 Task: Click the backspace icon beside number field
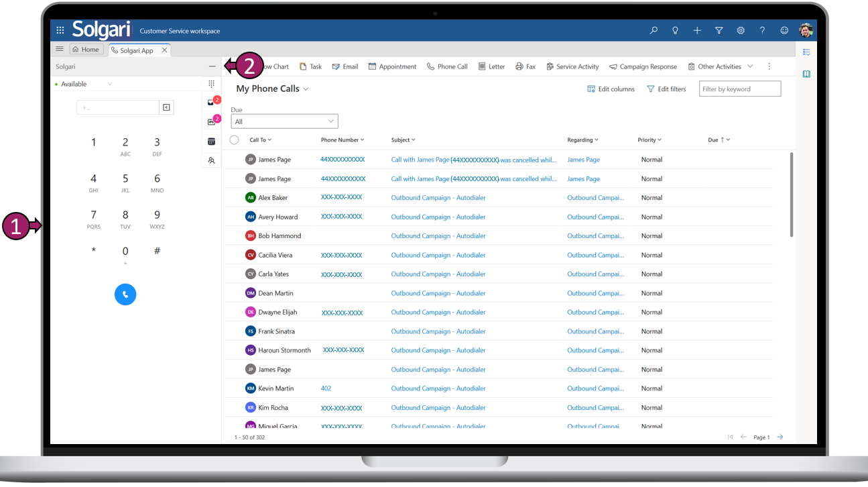pyautogui.click(x=166, y=107)
